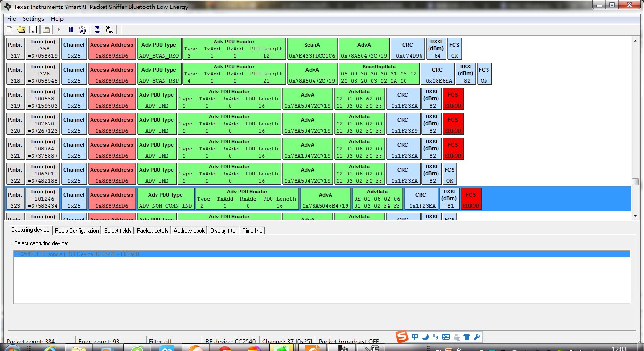Switch to the Time line tab
The width and height of the screenshot is (644, 351).
pos(252,231)
